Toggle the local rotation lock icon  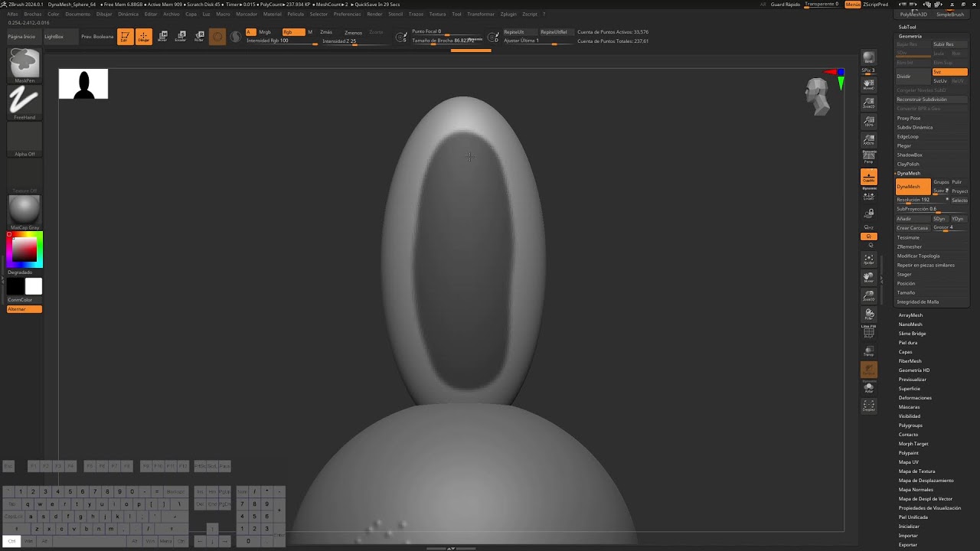point(868,214)
